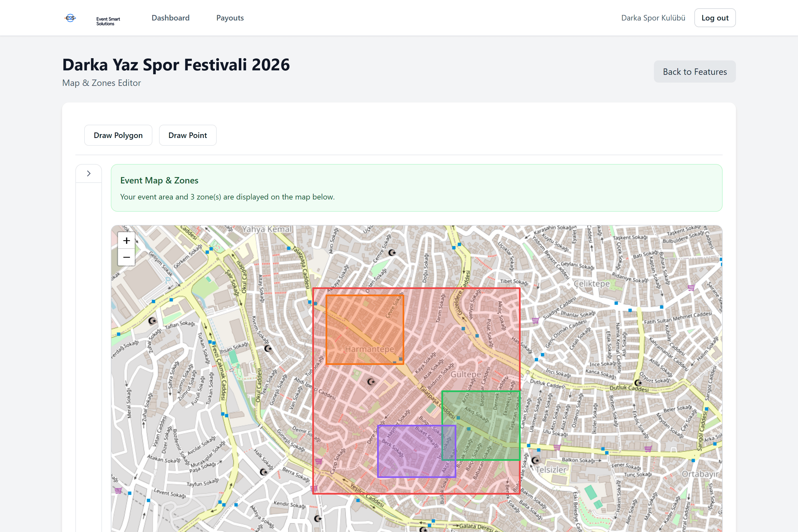The height and width of the screenshot is (532, 798).
Task: Select the Draw Point tool
Action: [188, 135]
